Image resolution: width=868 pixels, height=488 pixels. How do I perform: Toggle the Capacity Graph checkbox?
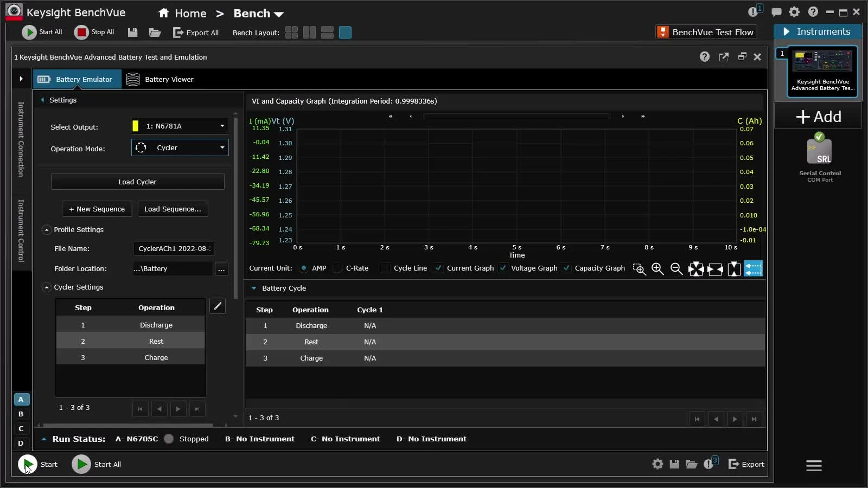566,268
